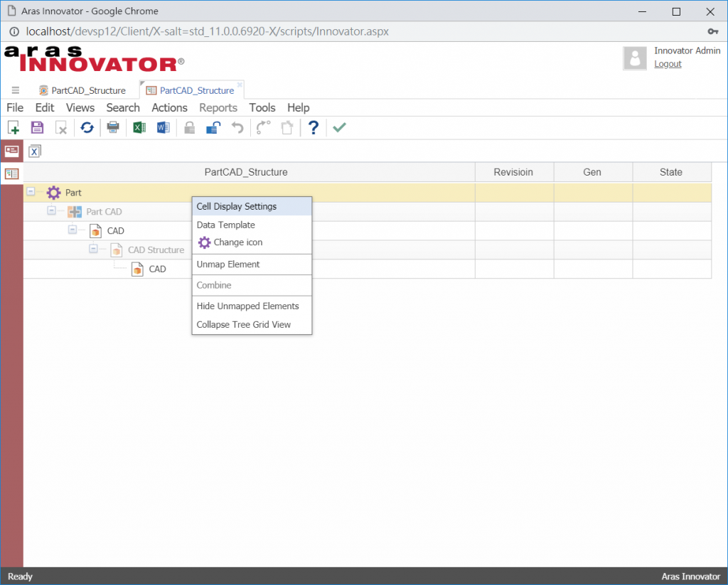This screenshot has width=728, height=585.
Task: Click the form view sidebar icon
Action: pos(11,151)
